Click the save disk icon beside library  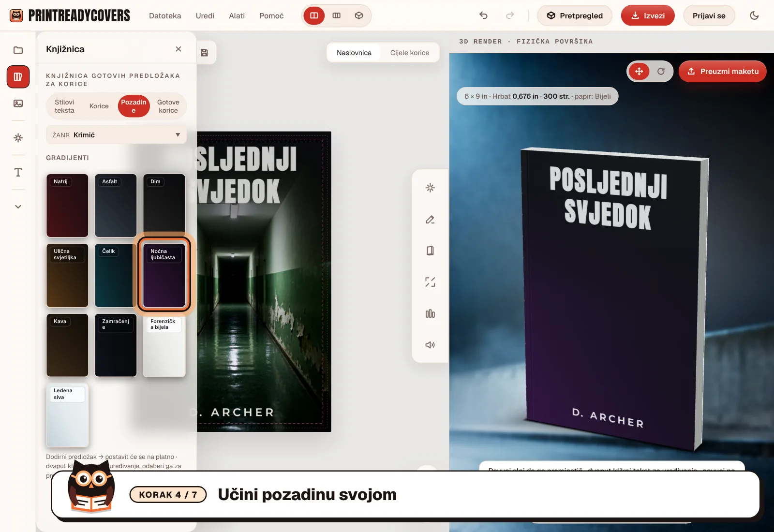coord(205,53)
